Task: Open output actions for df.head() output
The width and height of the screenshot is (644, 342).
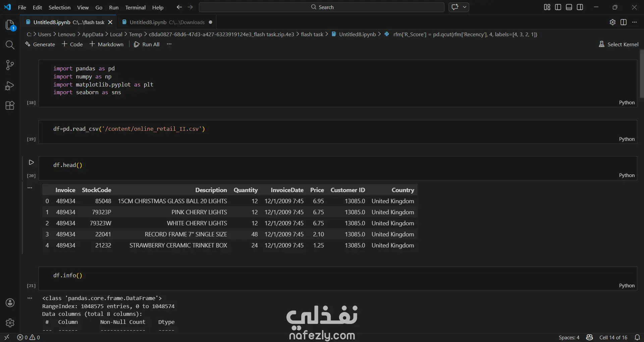Action: pos(30,188)
